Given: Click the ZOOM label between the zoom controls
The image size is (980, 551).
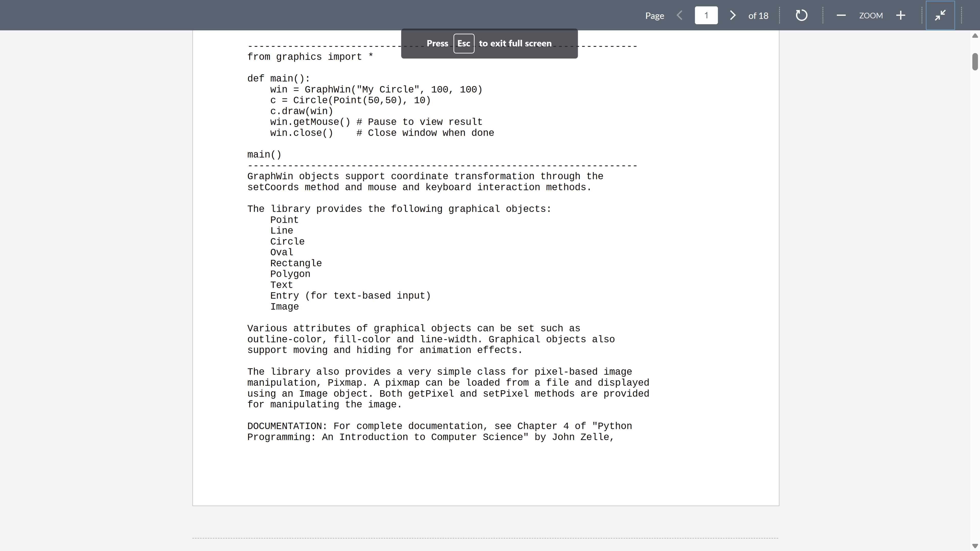Looking at the screenshot, I should [x=871, y=15].
